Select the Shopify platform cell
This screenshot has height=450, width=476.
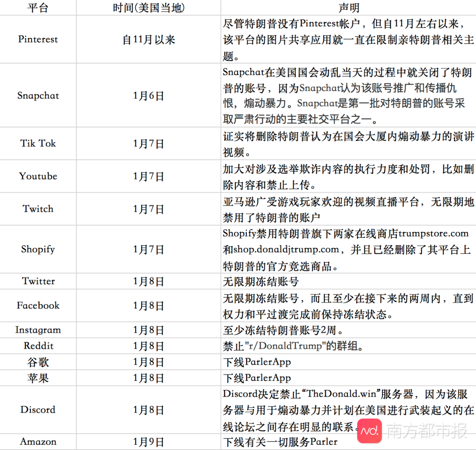[38, 249]
